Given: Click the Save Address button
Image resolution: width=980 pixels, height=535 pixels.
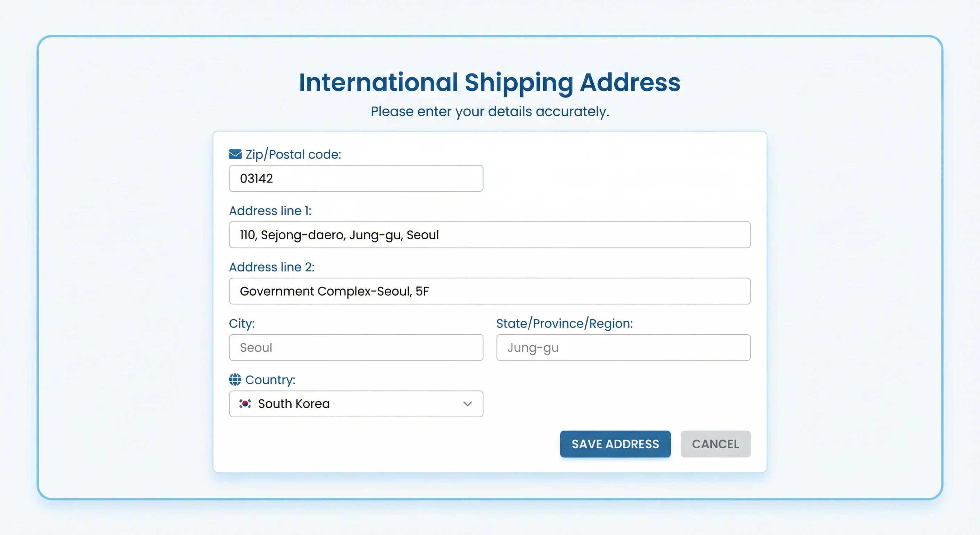Looking at the screenshot, I should point(615,444).
